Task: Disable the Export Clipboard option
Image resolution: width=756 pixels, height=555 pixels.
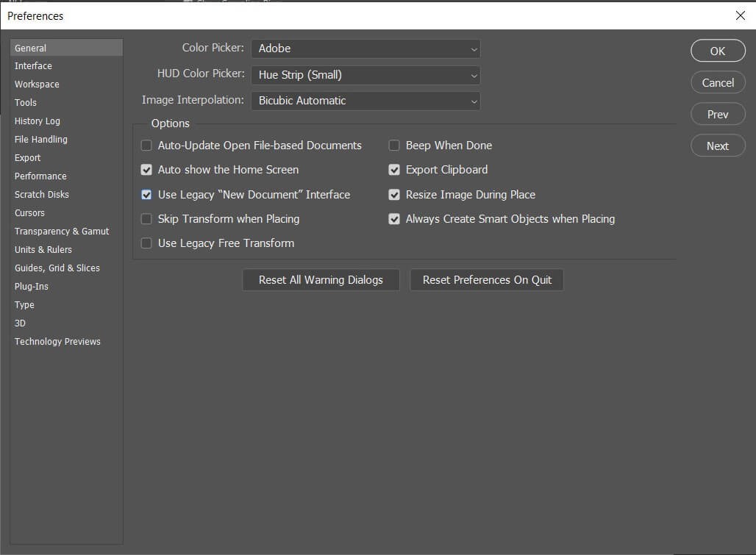Action: (394, 170)
